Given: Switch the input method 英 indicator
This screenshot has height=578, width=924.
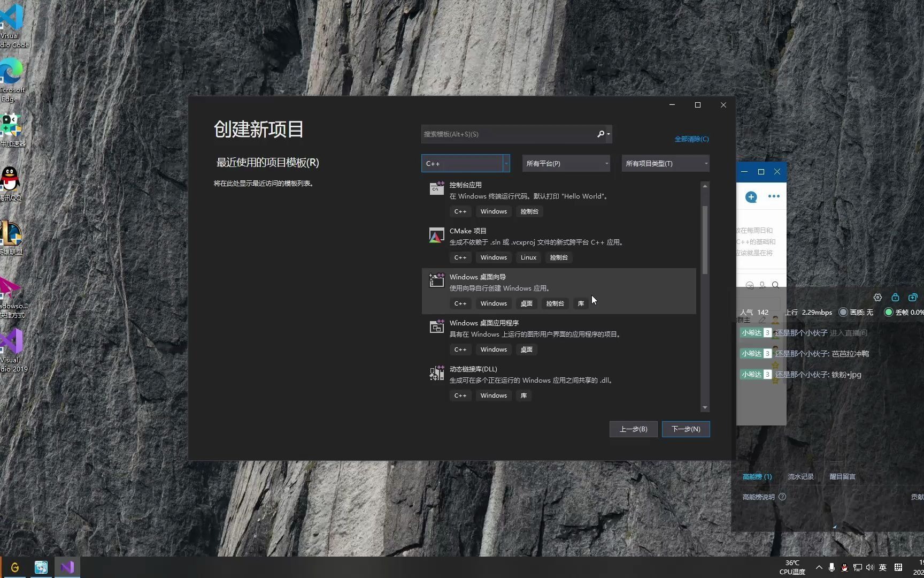Looking at the screenshot, I should click(883, 567).
